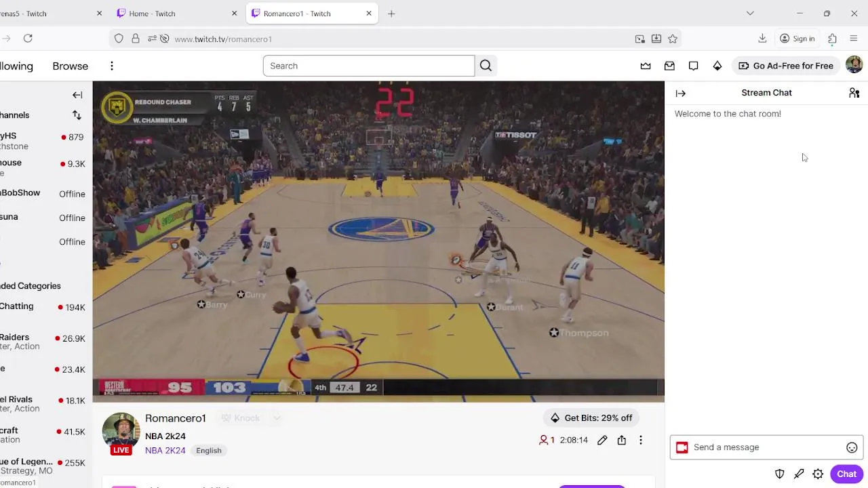Click the moderator sword icon

click(799, 474)
